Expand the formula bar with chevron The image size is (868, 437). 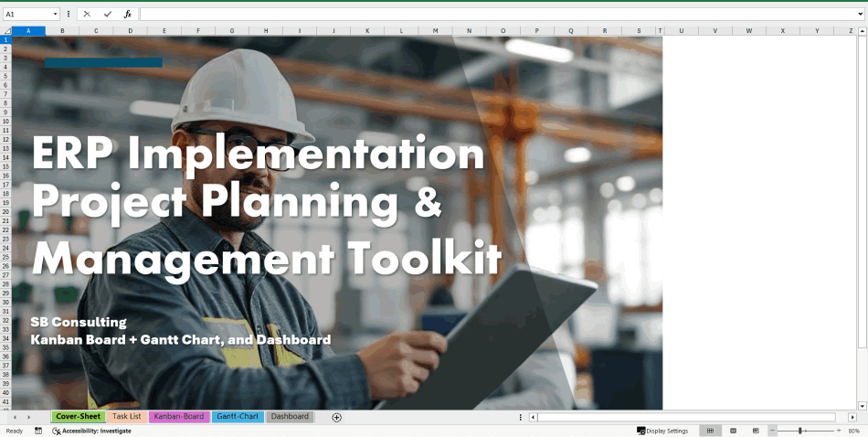(x=860, y=15)
